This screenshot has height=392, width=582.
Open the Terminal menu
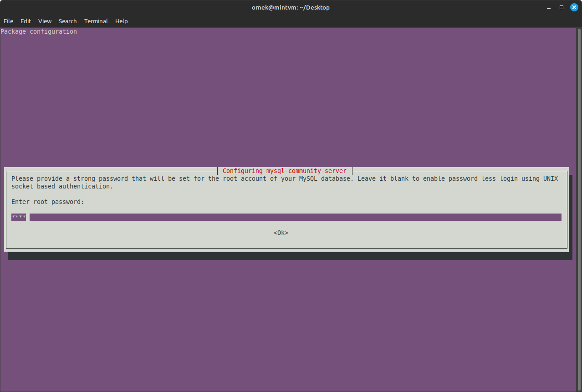(x=96, y=21)
